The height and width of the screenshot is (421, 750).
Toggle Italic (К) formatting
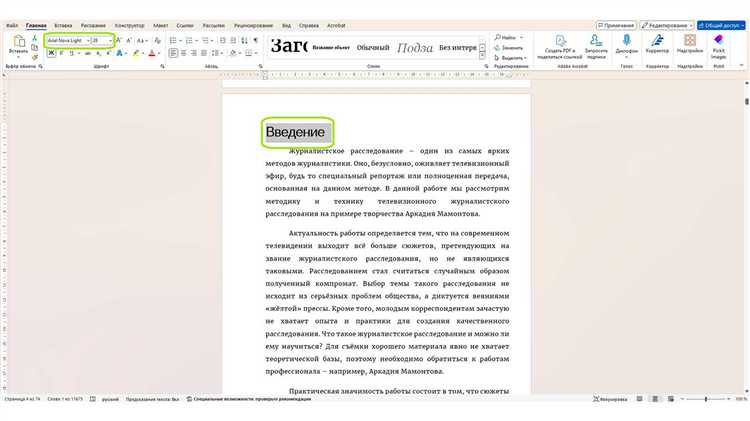point(61,53)
